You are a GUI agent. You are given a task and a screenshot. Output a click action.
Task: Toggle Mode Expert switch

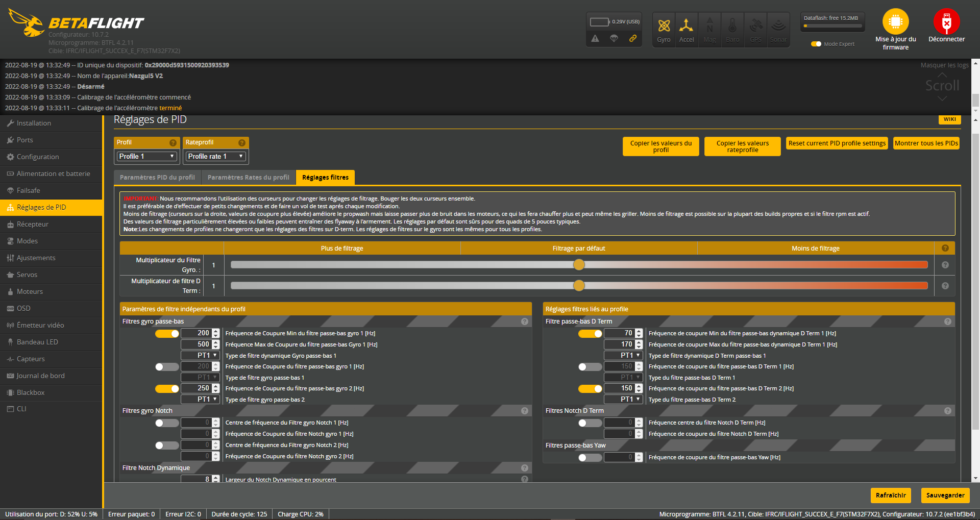pos(816,44)
